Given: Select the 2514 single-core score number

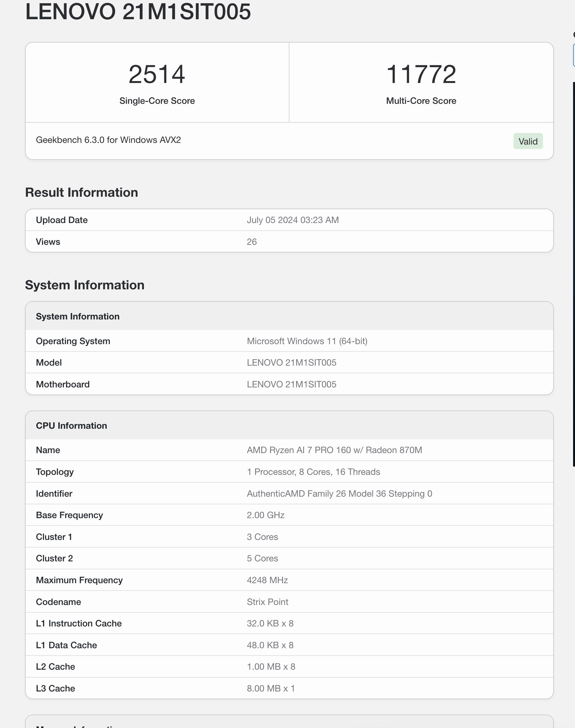Looking at the screenshot, I should [157, 74].
